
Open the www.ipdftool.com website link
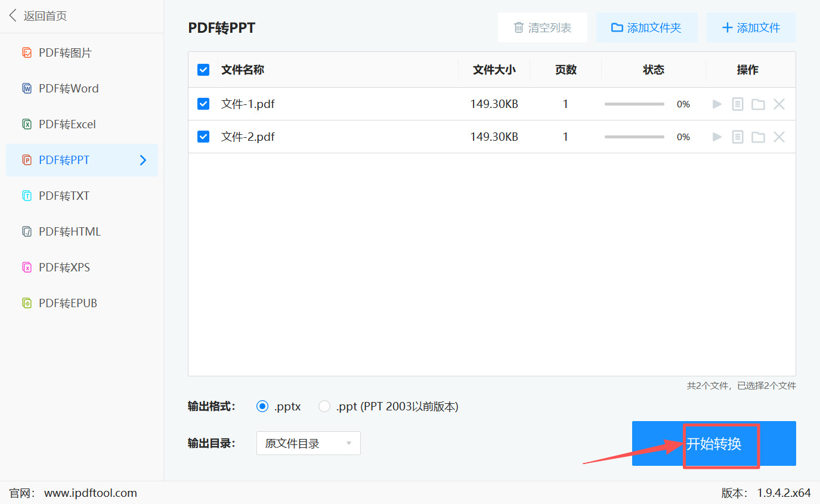[91, 493]
